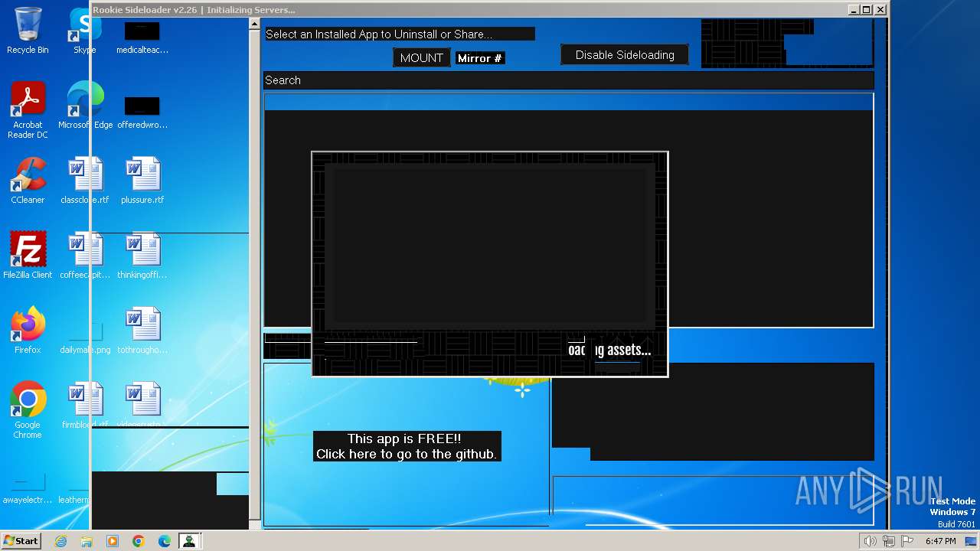Select the awayelectr… desktop file

[x=28, y=488]
